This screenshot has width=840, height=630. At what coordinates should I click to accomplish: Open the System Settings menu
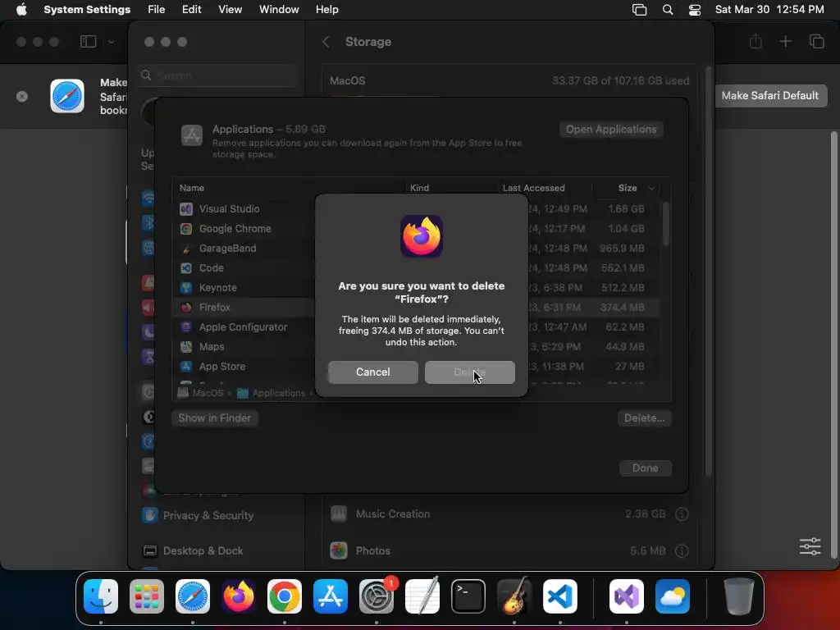click(87, 10)
